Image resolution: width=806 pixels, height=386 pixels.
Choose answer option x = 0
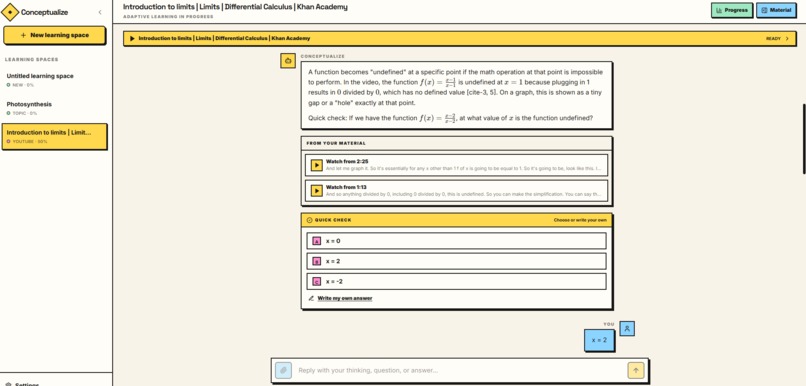[456, 241]
